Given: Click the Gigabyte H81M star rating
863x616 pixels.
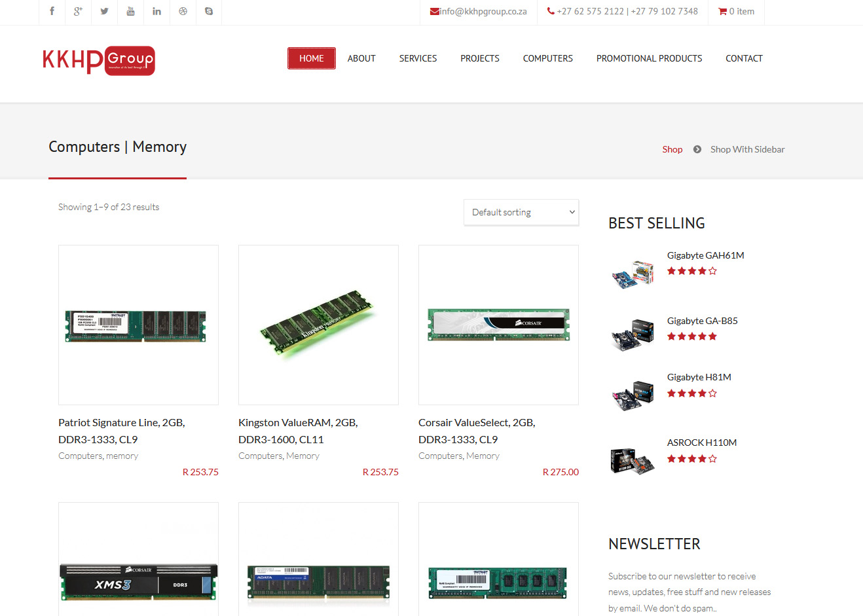Looking at the screenshot, I should pos(692,393).
